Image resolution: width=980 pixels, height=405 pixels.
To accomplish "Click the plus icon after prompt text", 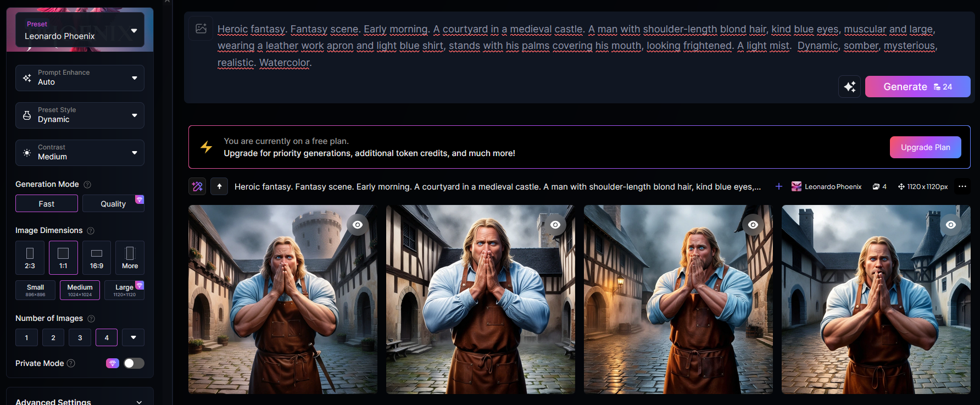I will (x=778, y=187).
